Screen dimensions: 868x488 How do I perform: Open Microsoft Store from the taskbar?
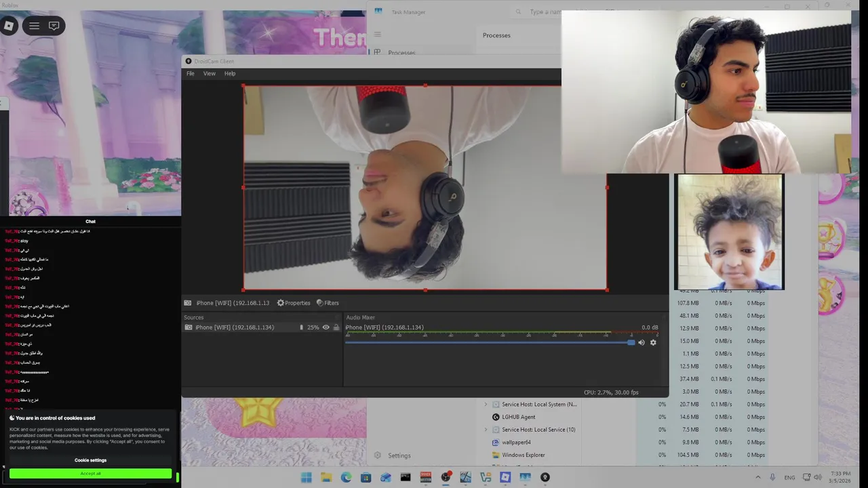pyautogui.click(x=366, y=477)
